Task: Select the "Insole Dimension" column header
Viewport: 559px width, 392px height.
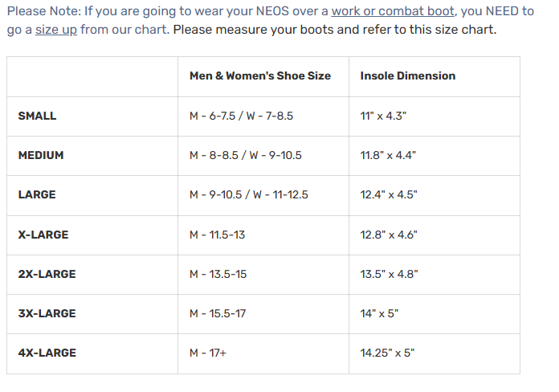Action: coord(407,76)
